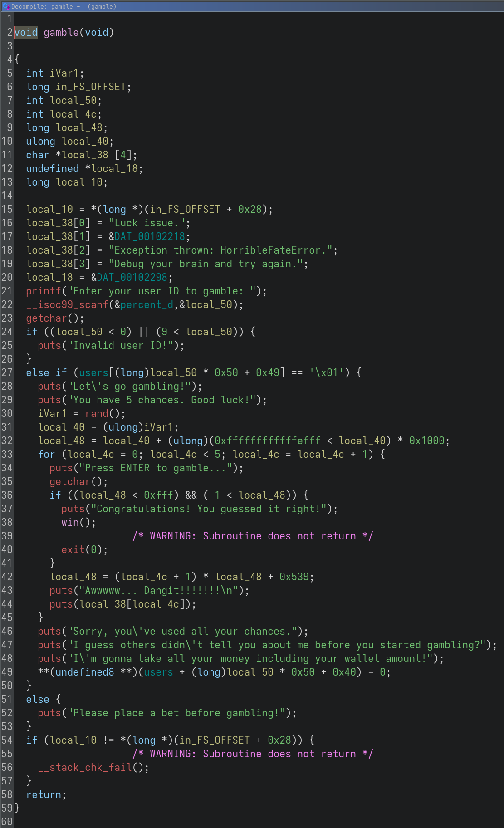Click the exit(0) function call
The height and width of the screenshot is (828, 504).
tap(73, 550)
